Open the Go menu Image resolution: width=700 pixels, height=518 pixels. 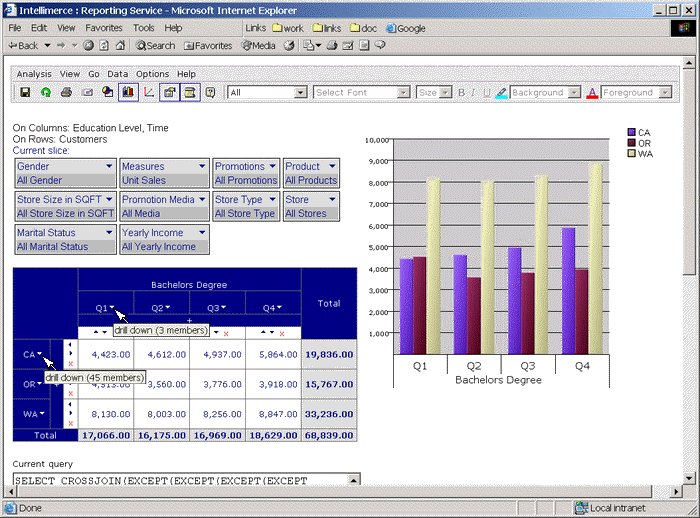point(93,74)
